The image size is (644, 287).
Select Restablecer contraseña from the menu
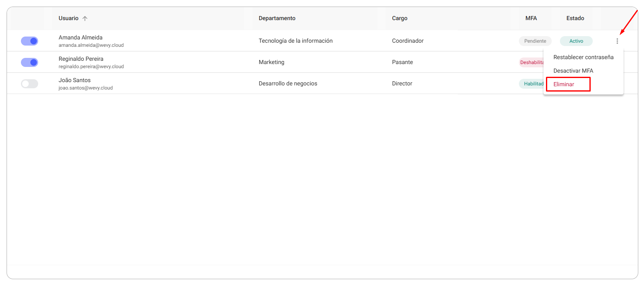(x=583, y=57)
